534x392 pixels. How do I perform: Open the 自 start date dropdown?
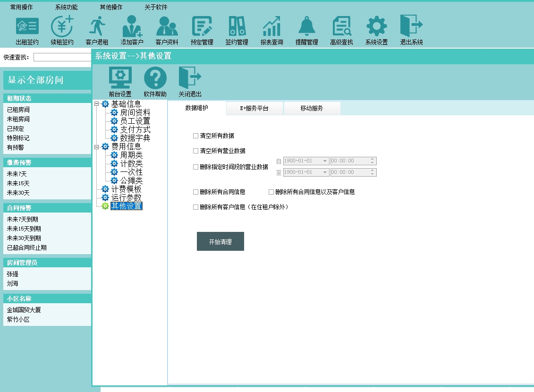[325, 161]
